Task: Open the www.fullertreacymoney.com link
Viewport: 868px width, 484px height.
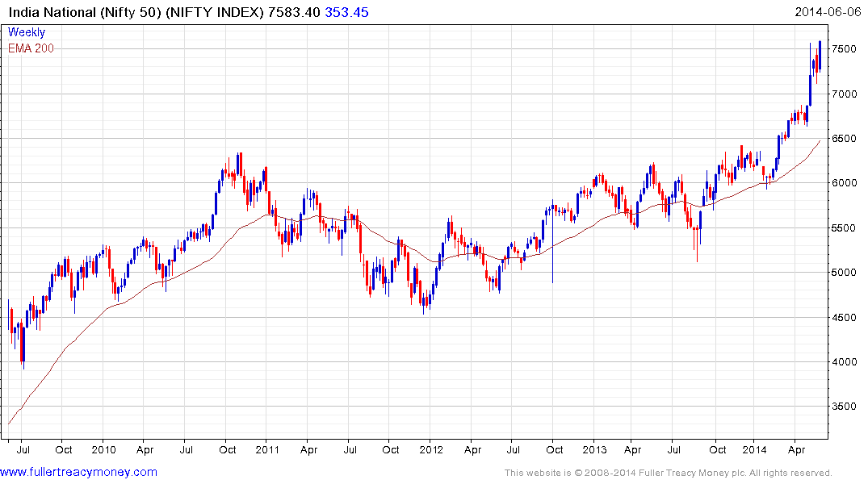Action: (78, 472)
